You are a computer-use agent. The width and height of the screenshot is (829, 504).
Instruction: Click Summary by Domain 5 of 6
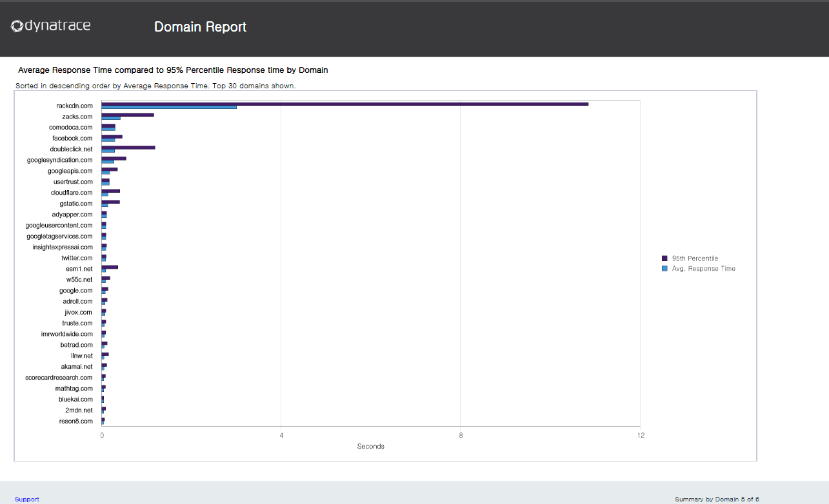click(x=717, y=499)
